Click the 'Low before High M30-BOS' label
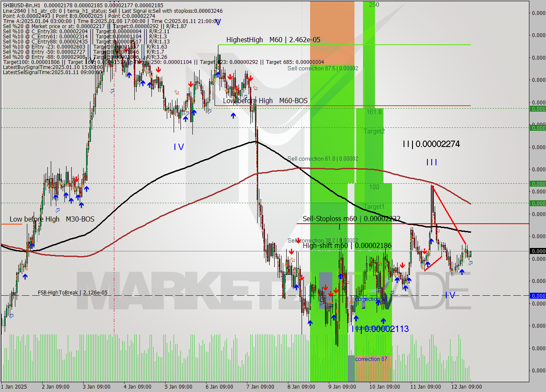546x392 pixels. (52, 219)
